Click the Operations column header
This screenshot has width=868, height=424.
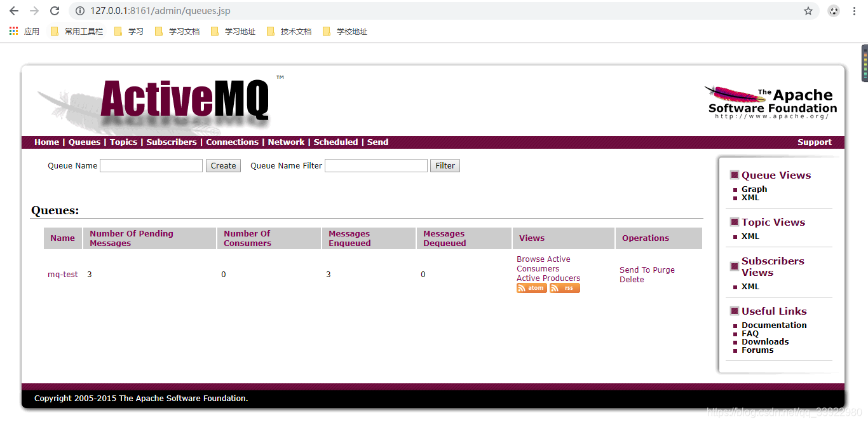[x=659, y=238]
